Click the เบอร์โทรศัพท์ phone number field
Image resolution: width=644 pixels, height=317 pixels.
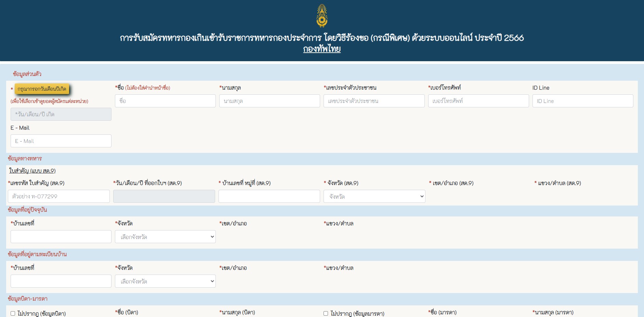click(478, 101)
